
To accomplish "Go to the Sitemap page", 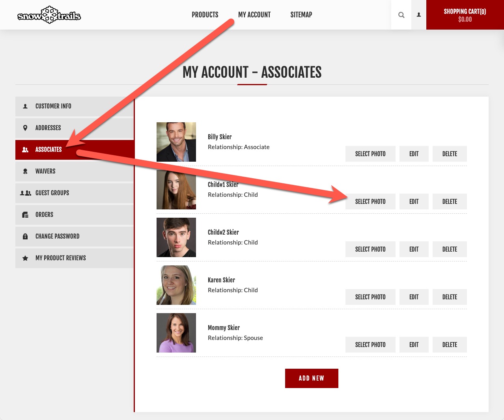I will click(301, 15).
